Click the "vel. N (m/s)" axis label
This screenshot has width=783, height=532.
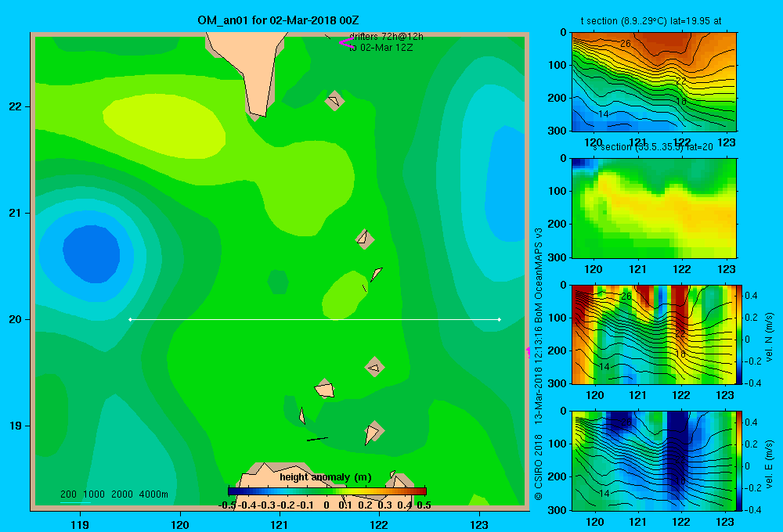[x=769, y=337]
